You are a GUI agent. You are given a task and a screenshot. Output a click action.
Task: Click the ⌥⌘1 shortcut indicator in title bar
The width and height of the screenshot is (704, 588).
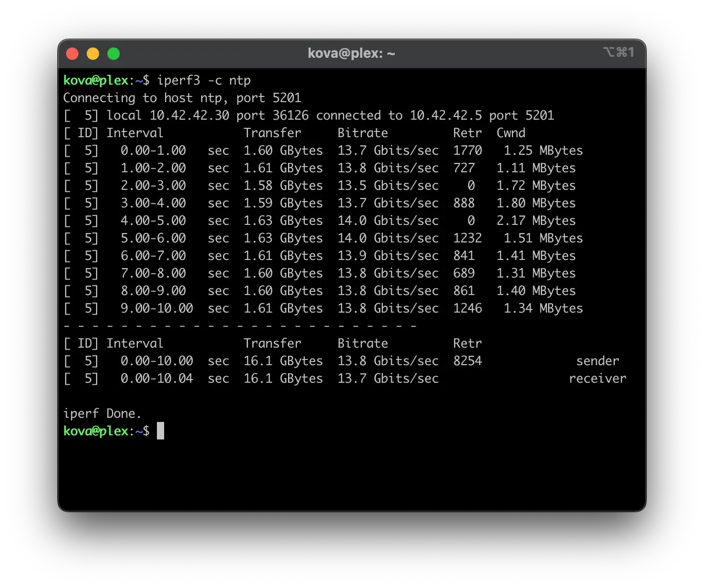click(x=618, y=53)
